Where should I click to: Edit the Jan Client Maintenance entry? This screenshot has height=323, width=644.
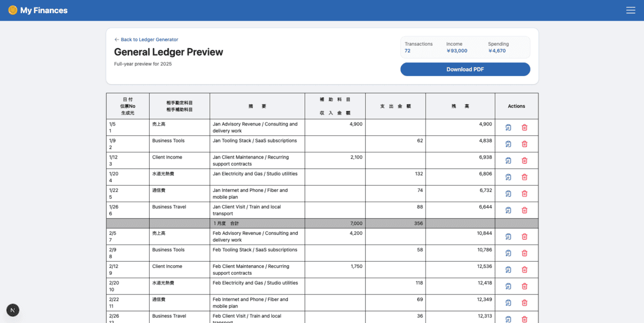point(508,160)
